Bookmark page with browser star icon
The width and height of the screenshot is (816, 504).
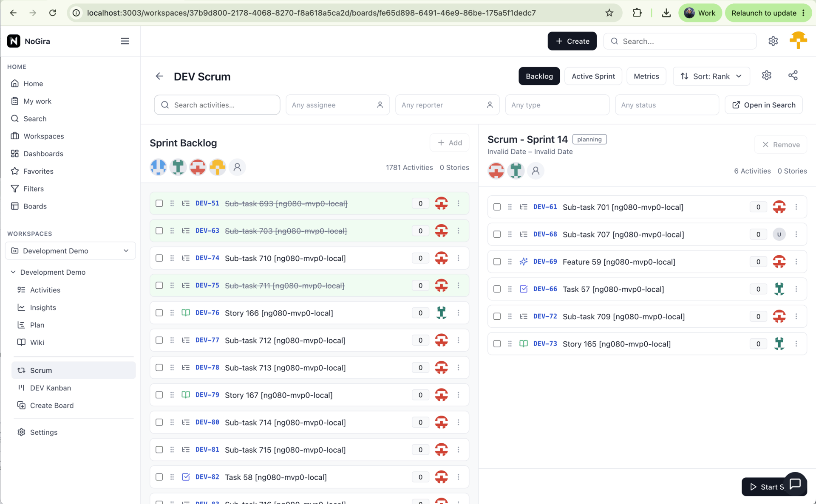click(x=609, y=13)
